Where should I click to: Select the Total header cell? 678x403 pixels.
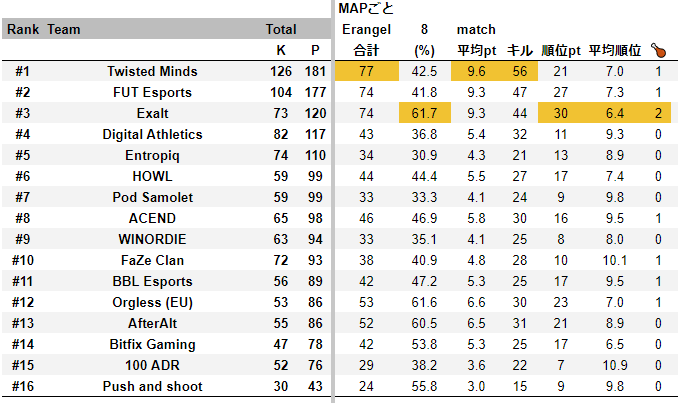coord(281,30)
